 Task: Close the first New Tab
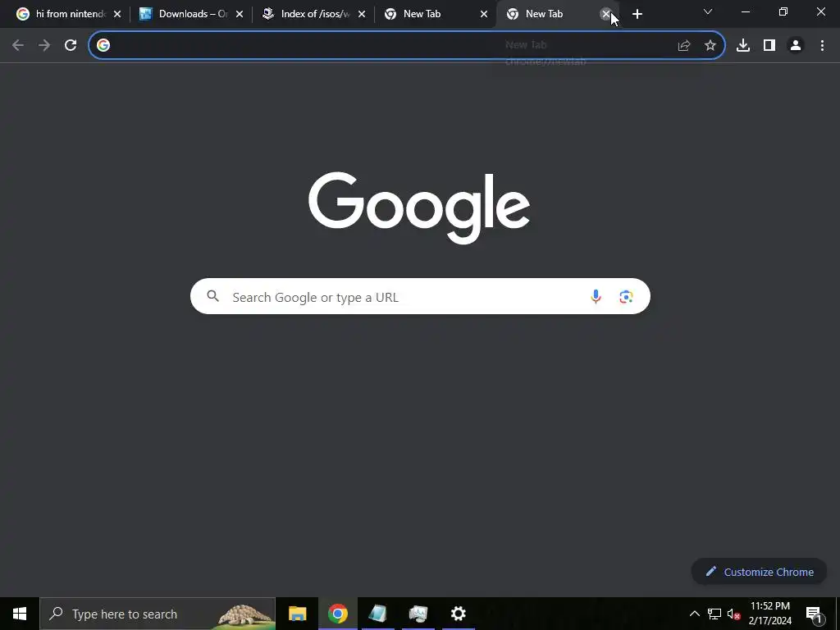[x=484, y=14]
